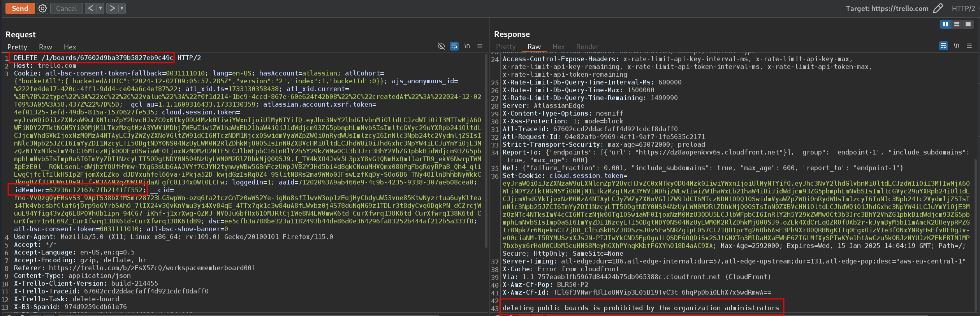Click X-Trello-Task: delete-board header

[67, 299]
